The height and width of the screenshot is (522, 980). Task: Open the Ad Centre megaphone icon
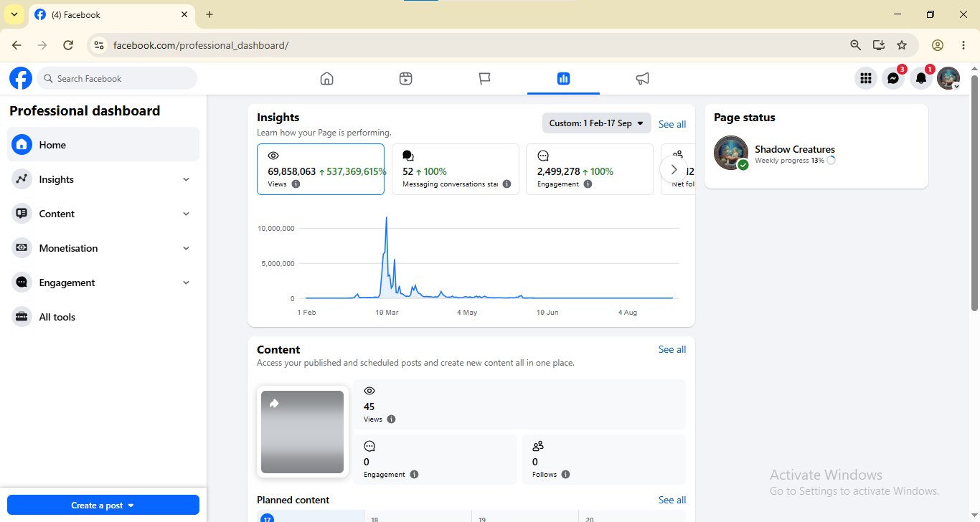[x=642, y=79]
